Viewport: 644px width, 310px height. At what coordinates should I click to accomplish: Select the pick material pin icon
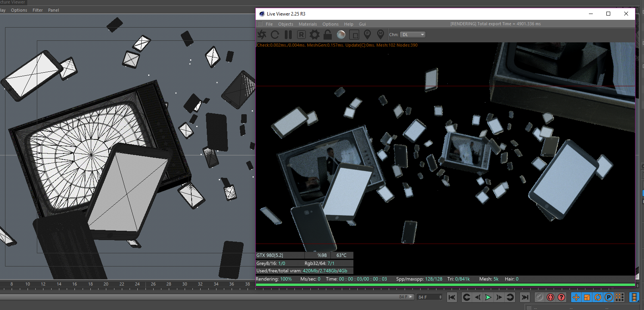381,35
